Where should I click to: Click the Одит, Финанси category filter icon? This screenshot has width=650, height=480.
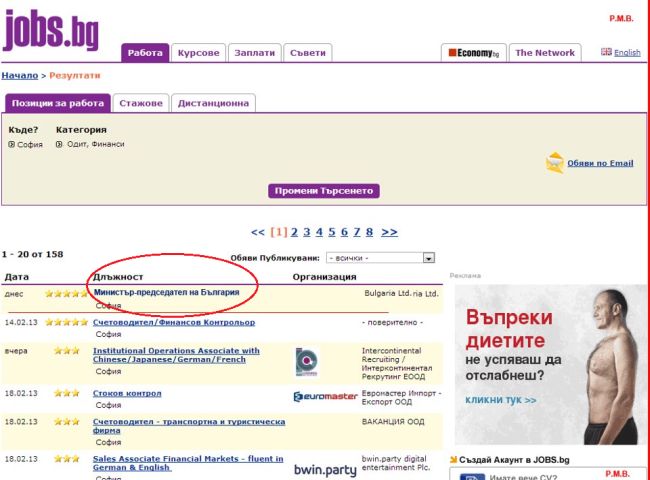click(59, 144)
